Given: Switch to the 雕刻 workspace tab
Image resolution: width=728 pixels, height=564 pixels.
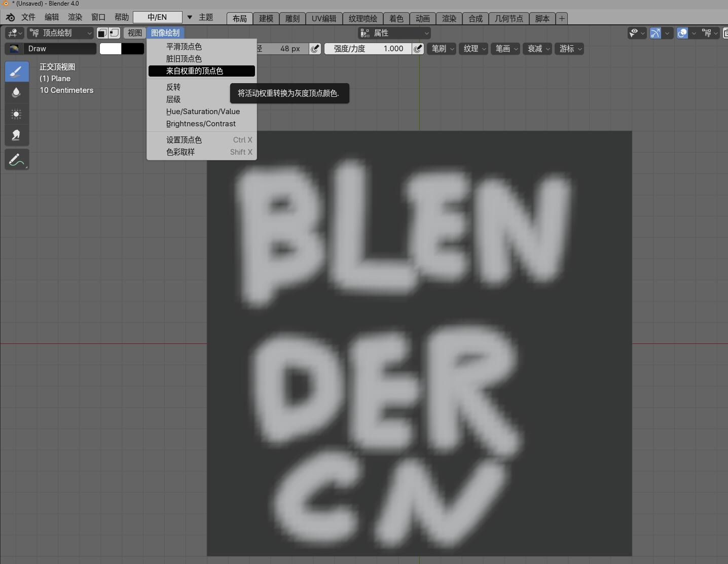Looking at the screenshot, I should 293,19.
